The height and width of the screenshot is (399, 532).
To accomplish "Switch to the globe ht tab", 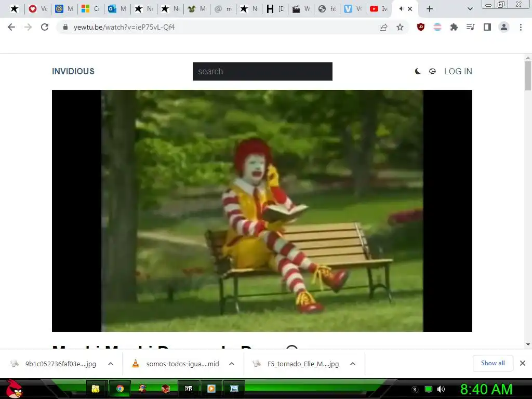I will coord(328,9).
